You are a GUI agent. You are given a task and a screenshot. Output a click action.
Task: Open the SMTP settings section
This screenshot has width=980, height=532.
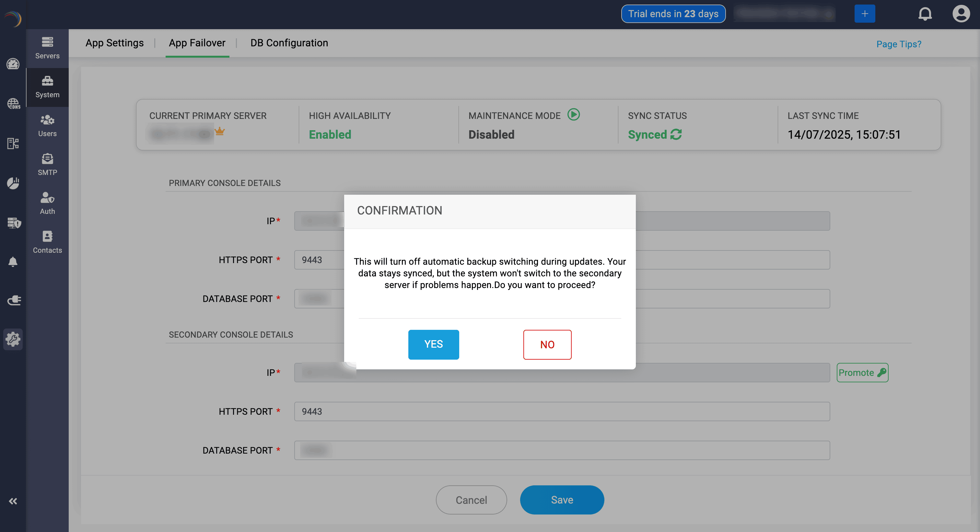click(47, 164)
